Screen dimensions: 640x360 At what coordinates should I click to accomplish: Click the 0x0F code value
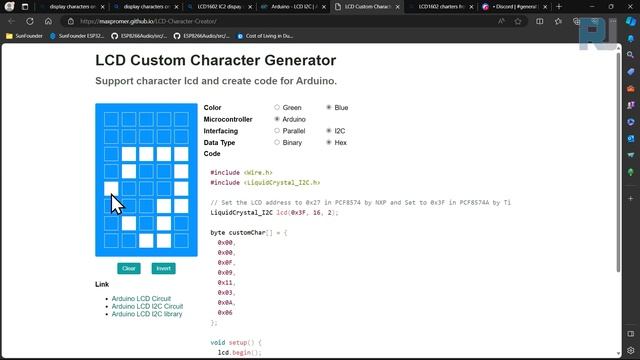coord(225,262)
